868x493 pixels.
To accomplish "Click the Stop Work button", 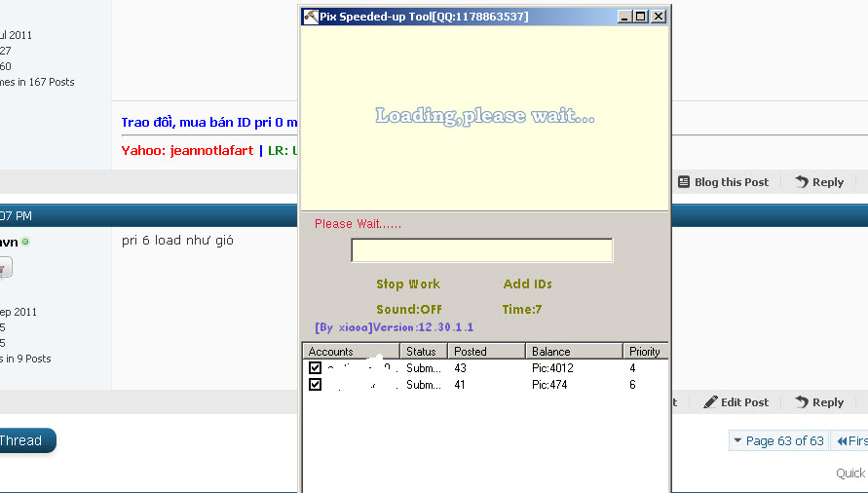I will [408, 284].
